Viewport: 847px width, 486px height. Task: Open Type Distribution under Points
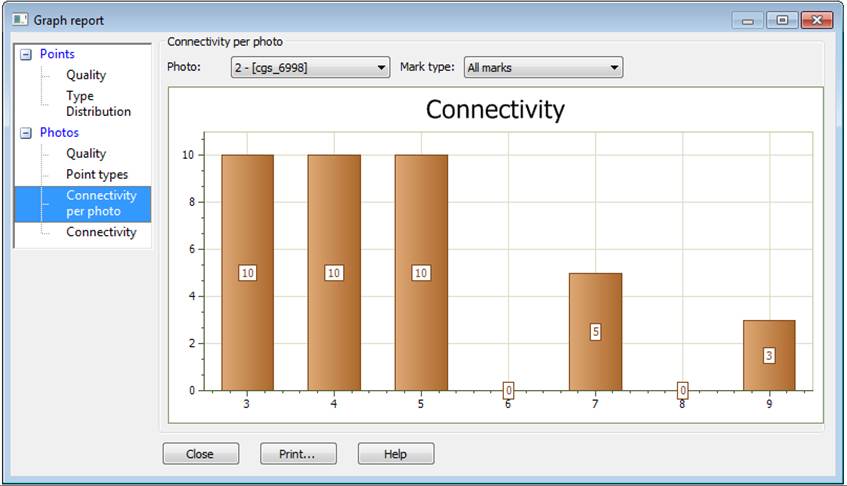tap(98, 104)
